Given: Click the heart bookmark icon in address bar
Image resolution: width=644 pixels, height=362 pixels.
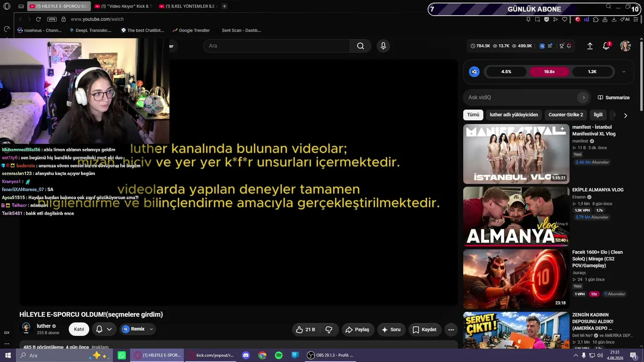Looking at the screenshot, I should (565, 19).
